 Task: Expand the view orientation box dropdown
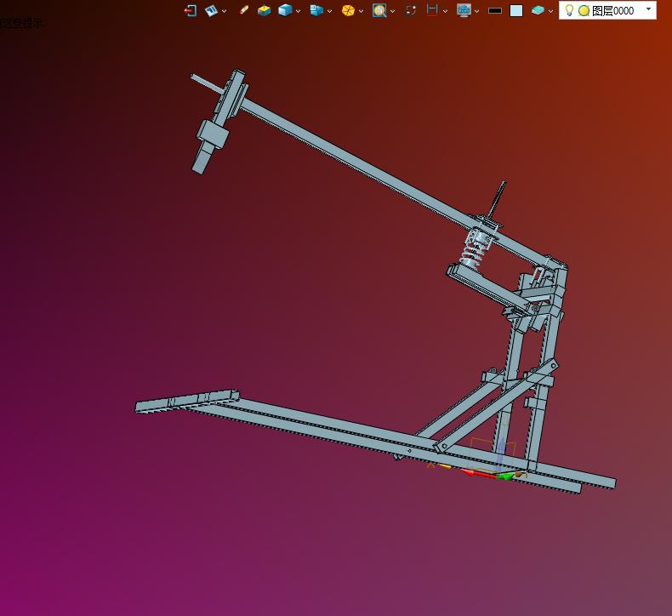coord(329,11)
